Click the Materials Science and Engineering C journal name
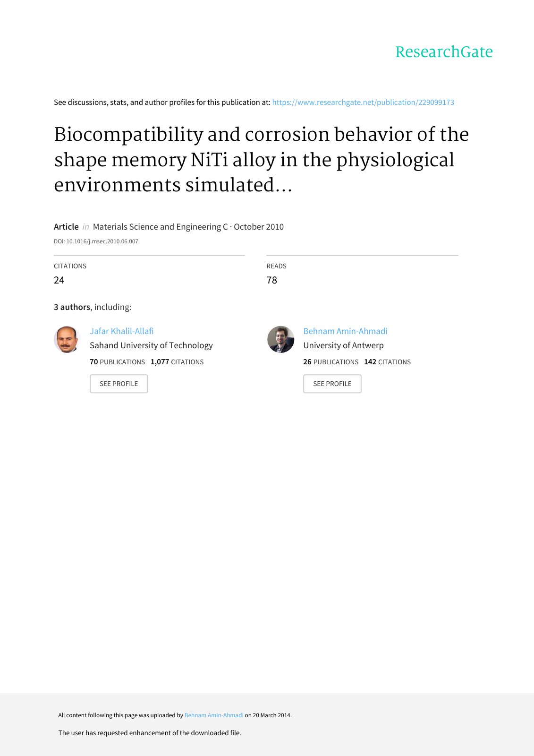The height and width of the screenshot is (756, 534). click(161, 227)
